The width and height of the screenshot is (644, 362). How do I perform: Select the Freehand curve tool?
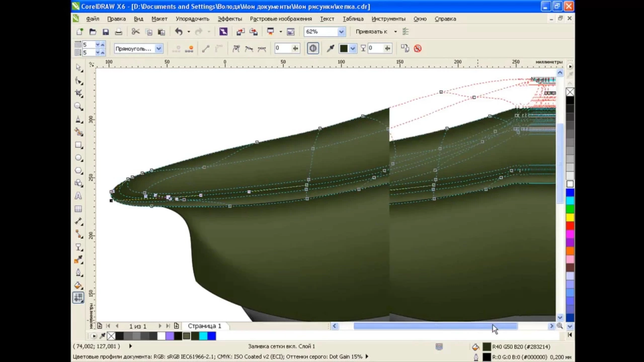pos(78,119)
